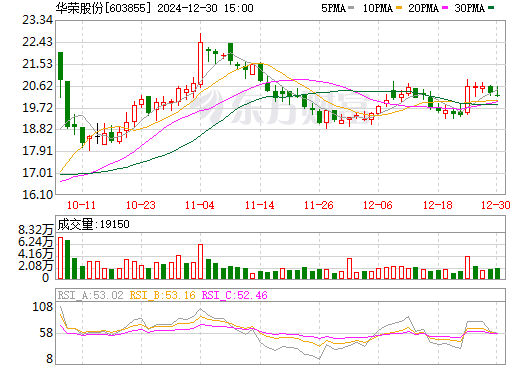Screen dimensions: 520x365
Task: Click the first red volume bar
Action: point(60,258)
